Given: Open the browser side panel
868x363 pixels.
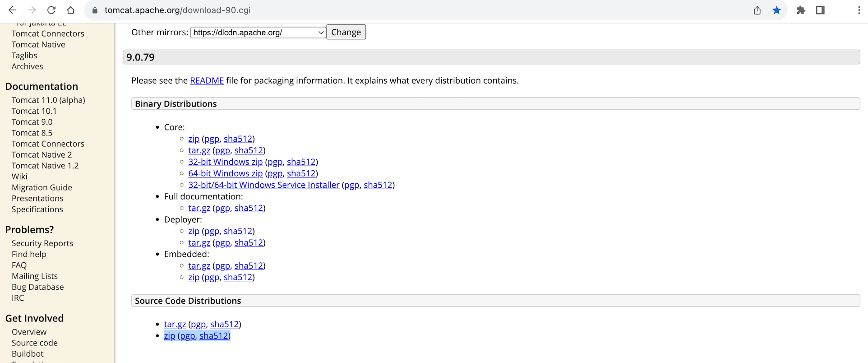Looking at the screenshot, I should 820,10.
